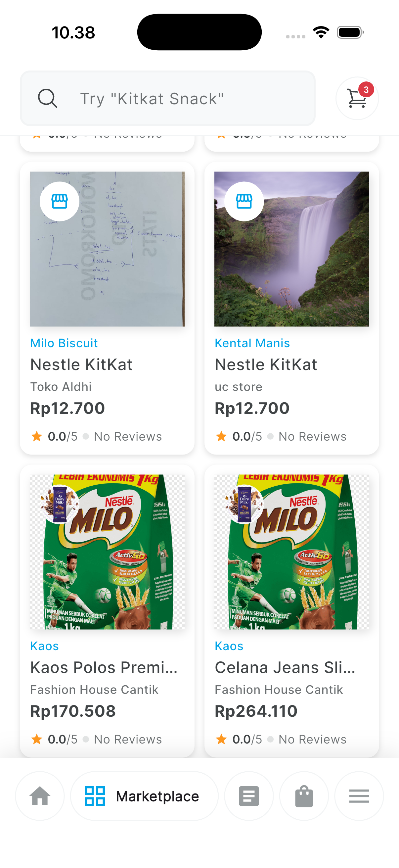Open the hamburger menu icon
399x868 pixels.
(359, 796)
